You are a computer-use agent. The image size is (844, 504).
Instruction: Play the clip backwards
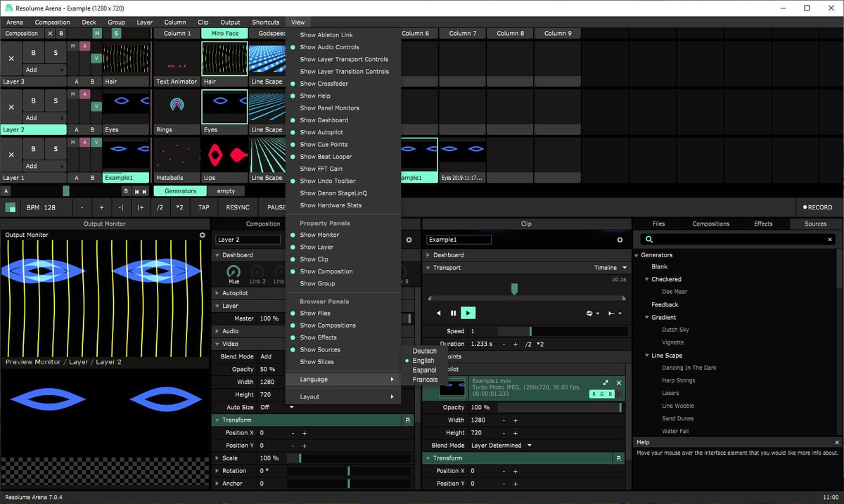[439, 313]
